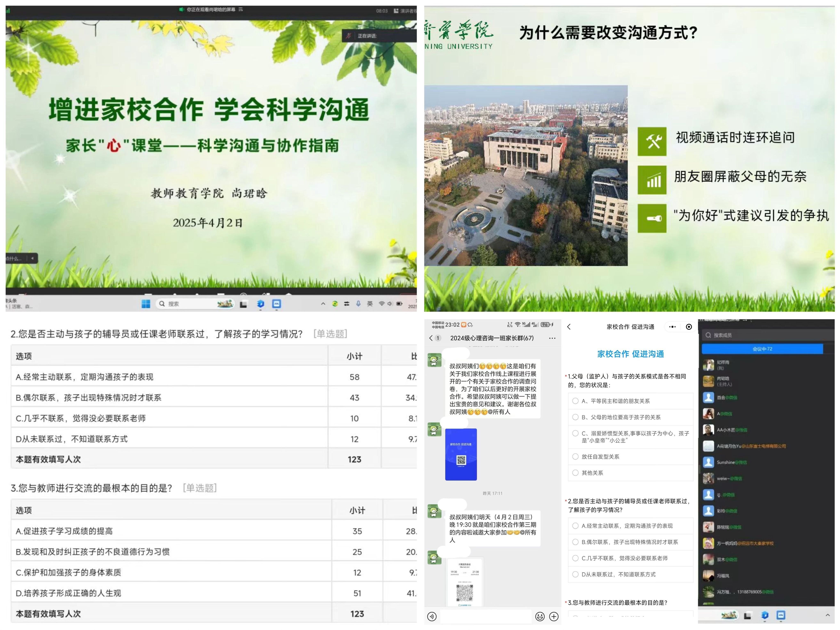Tap the plus attachment icon in chat
This screenshot has height=630, width=840.
[554, 616]
